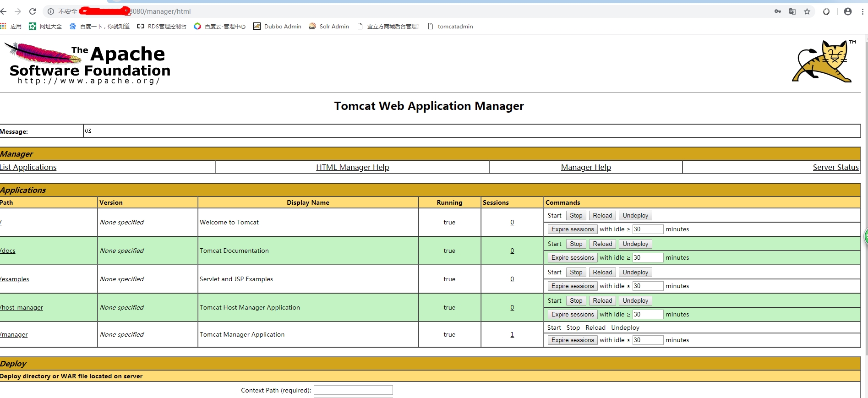Open the tomcatadmin bookmark
868x398 pixels.
[450, 26]
